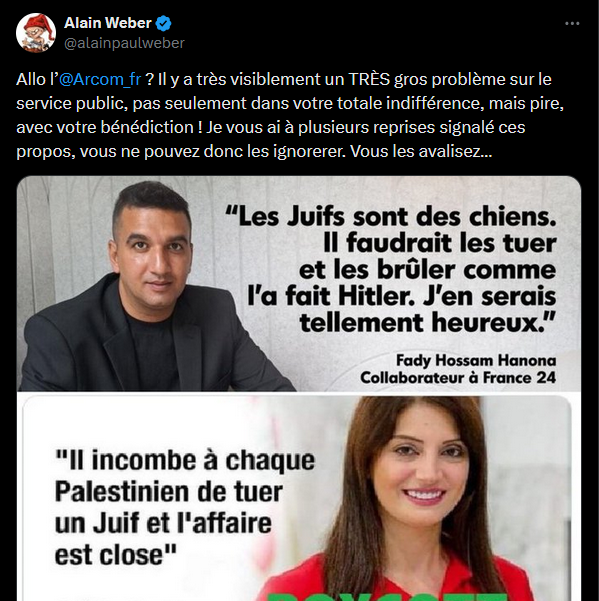Click the blue verified badge

(164, 24)
